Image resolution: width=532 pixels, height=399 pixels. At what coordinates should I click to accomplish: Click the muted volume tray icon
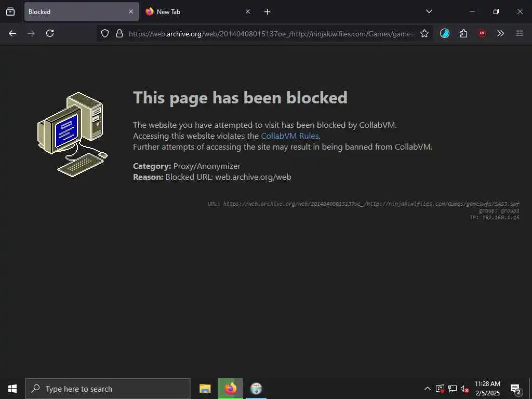(x=465, y=389)
